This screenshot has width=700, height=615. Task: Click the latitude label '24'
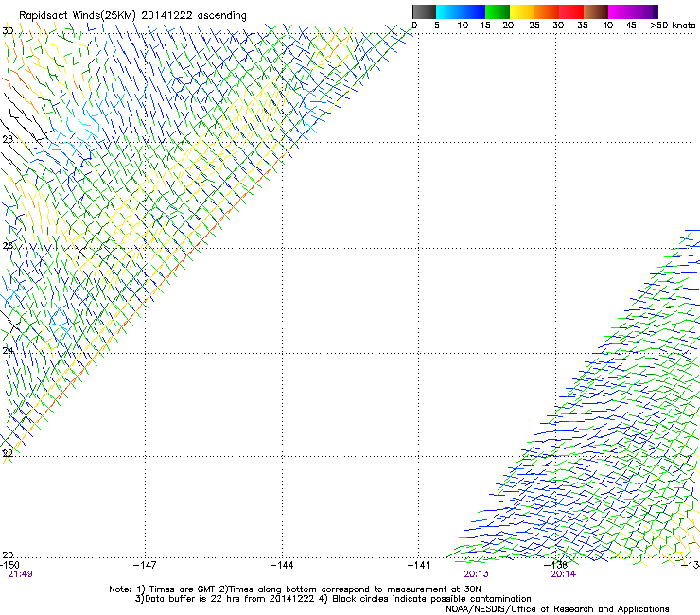click(8, 351)
